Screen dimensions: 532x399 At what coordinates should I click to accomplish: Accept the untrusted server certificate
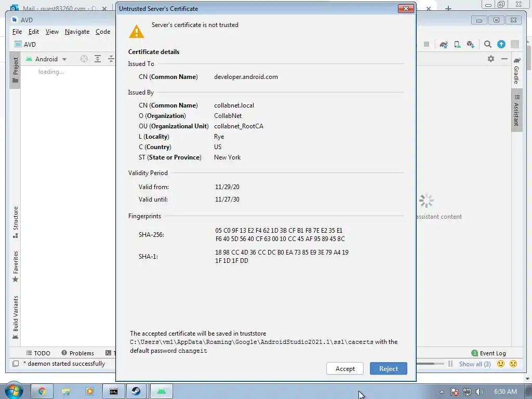click(x=345, y=368)
